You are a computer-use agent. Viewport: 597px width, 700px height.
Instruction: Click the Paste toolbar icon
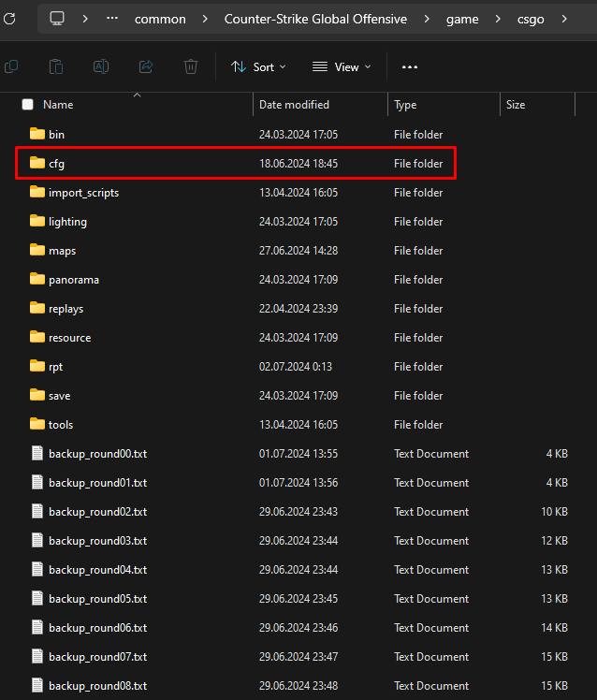click(x=56, y=67)
